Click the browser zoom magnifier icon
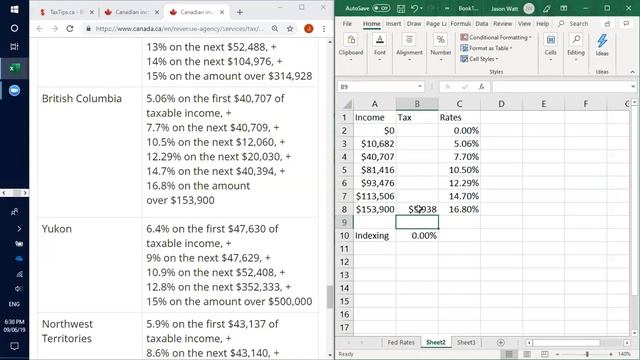Screen dimensions: 640x360 [x=275, y=29]
